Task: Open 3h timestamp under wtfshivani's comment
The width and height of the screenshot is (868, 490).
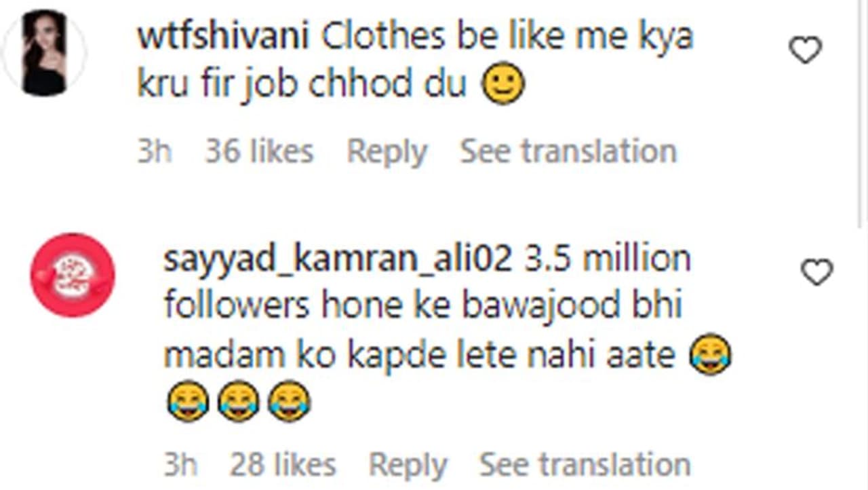Action: 154,151
